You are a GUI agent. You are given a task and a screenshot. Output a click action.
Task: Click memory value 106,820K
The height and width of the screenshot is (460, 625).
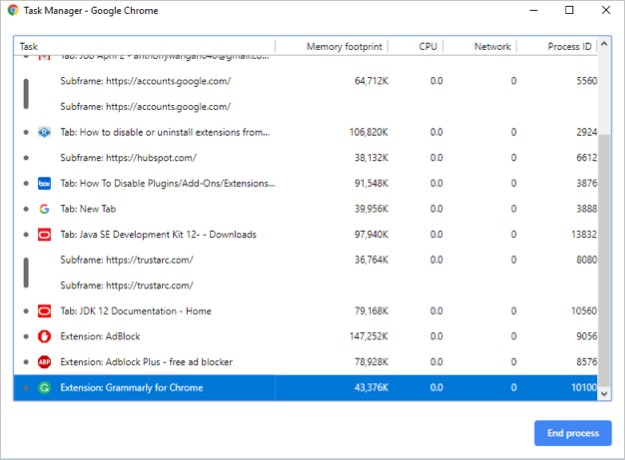[x=369, y=132]
